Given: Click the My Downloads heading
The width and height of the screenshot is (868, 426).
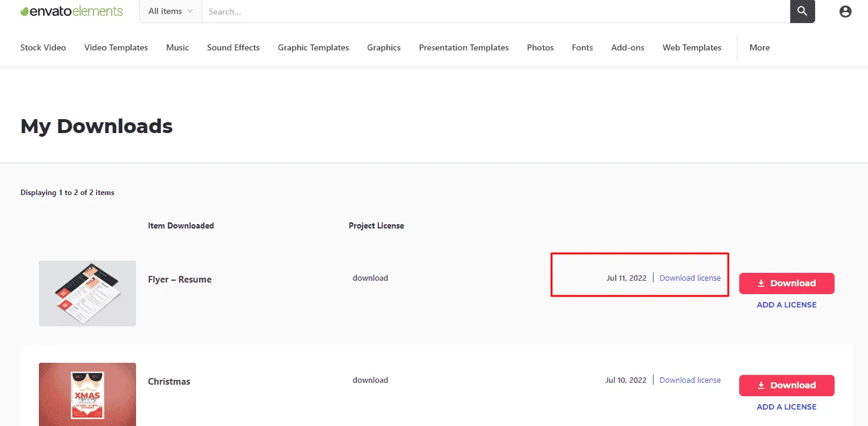Looking at the screenshot, I should tap(97, 126).
